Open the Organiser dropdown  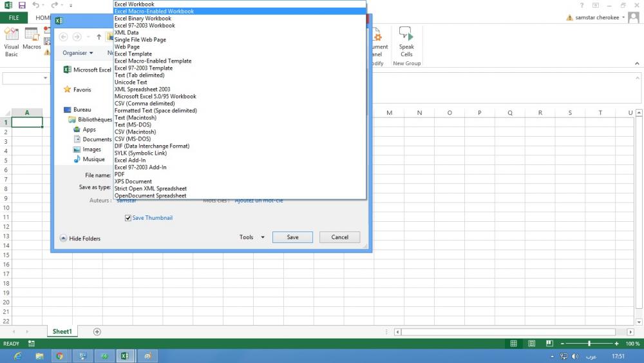[78, 53]
